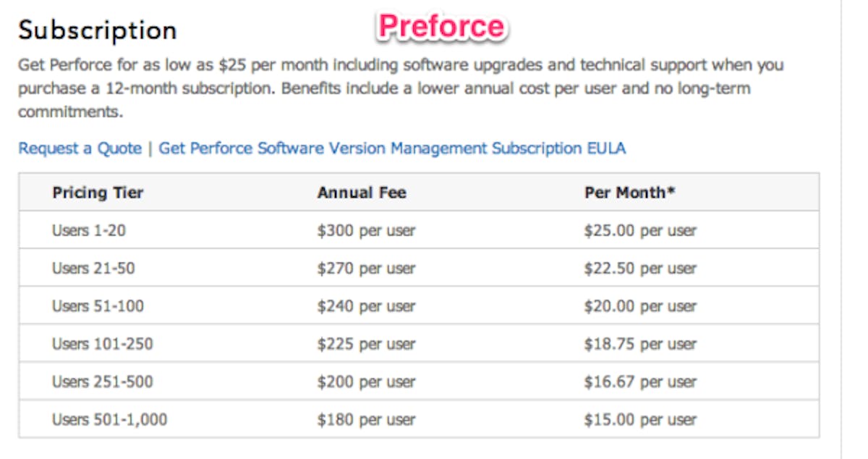
Task: Click the $300 per user annual fee
Action: click(366, 231)
